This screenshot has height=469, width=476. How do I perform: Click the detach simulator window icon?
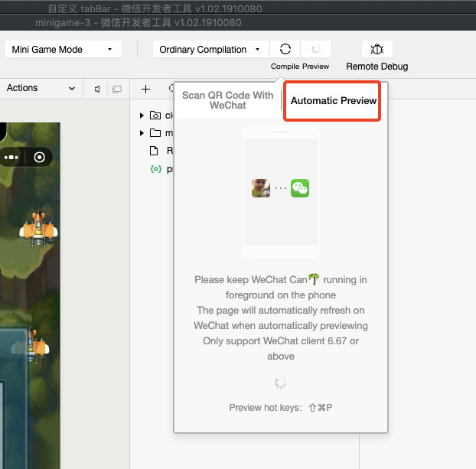pos(117,89)
